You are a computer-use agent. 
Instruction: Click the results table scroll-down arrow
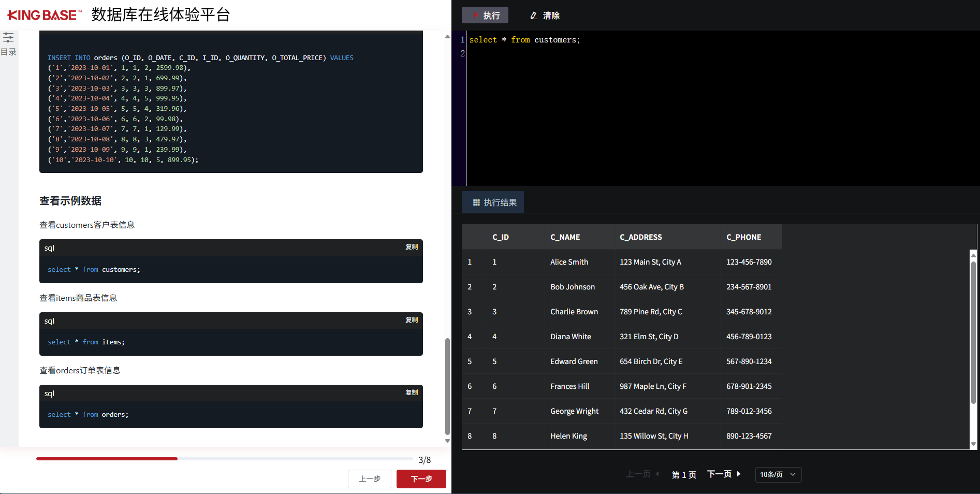click(x=973, y=444)
